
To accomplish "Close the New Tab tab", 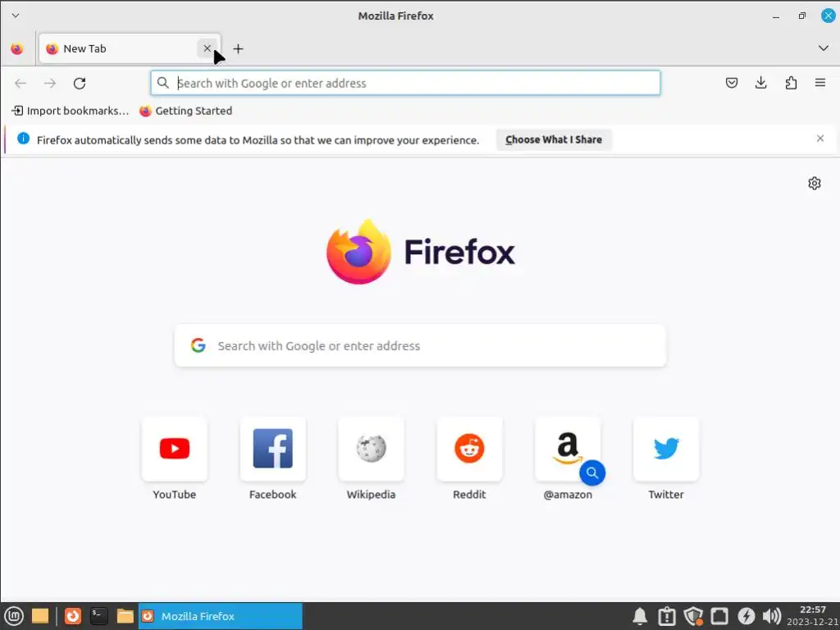I will pyautogui.click(x=208, y=48).
